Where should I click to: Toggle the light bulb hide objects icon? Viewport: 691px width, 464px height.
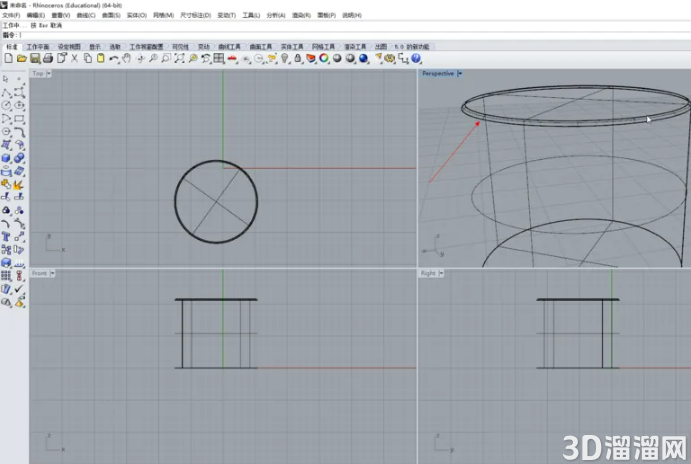point(285,58)
